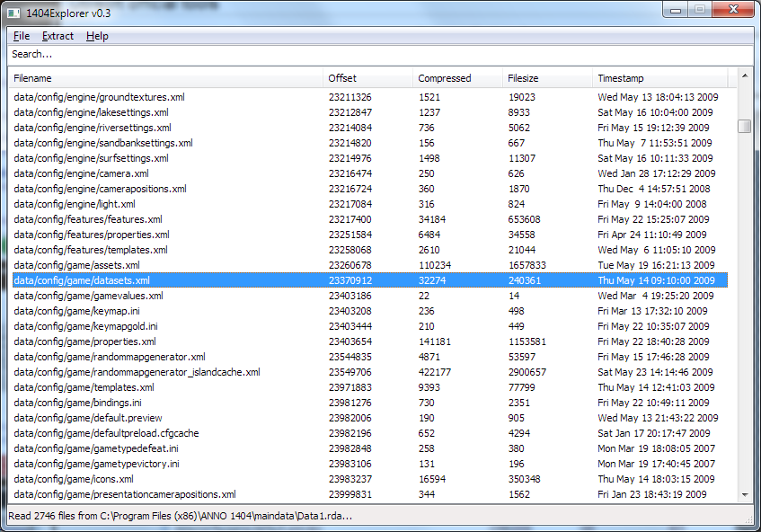Click highlighted data/config/game/datasets.xml row

370,280
